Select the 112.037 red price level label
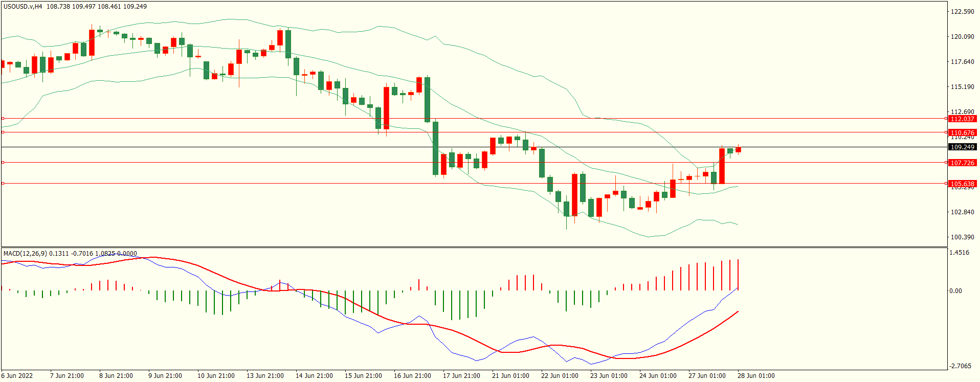This screenshot has height=382, width=980. click(962, 119)
